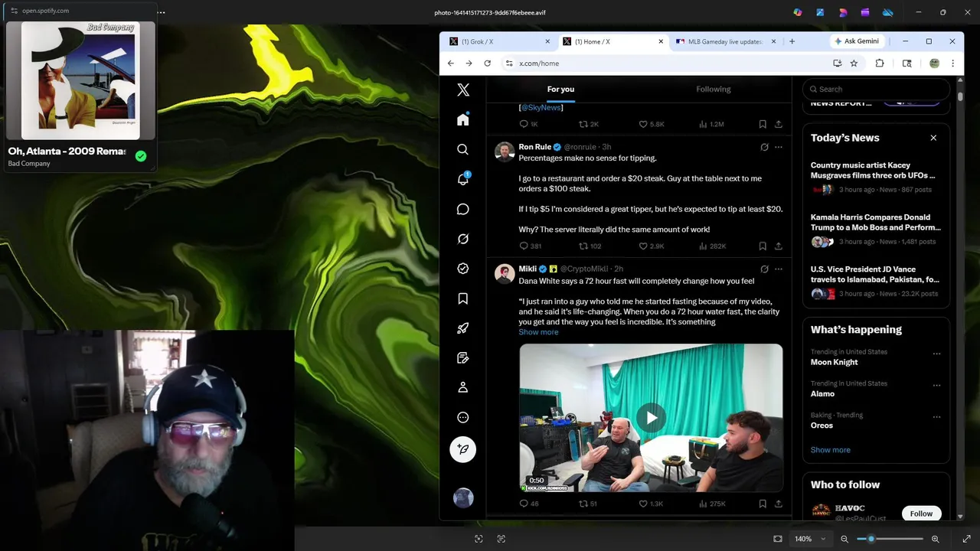
Task: Open the Verified checkmark icon in X sidebar
Action: pyautogui.click(x=463, y=269)
